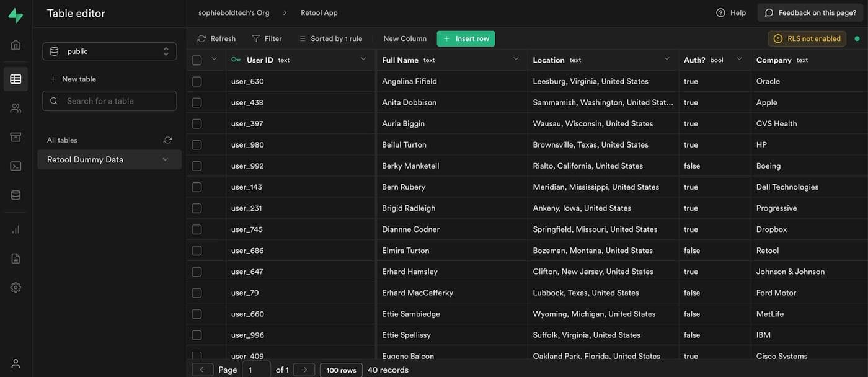Click the Supabase logo icon
The image size is (868, 377).
(x=15, y=15)
